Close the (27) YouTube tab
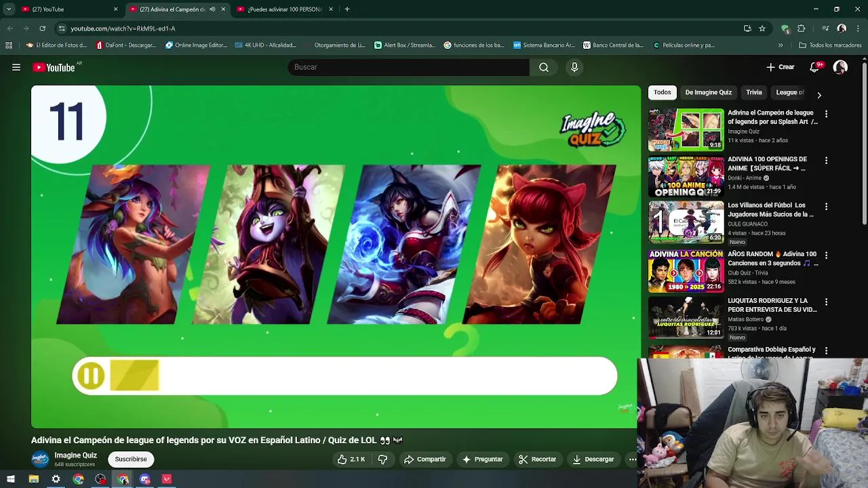 pos(115,9)
